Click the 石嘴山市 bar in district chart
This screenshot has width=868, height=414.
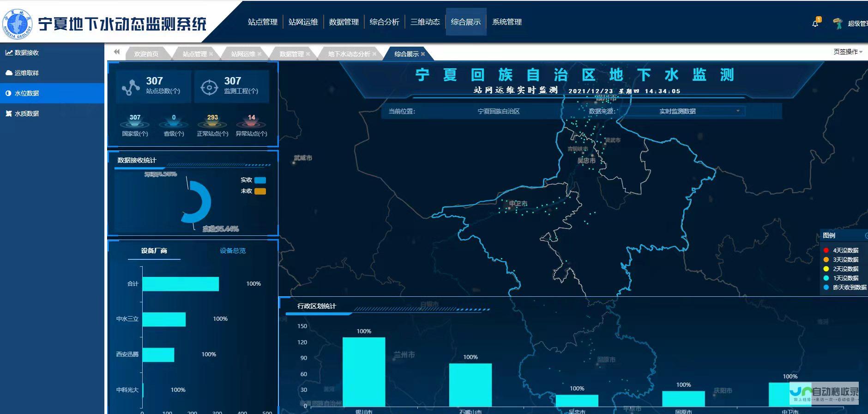pos(470,385)
